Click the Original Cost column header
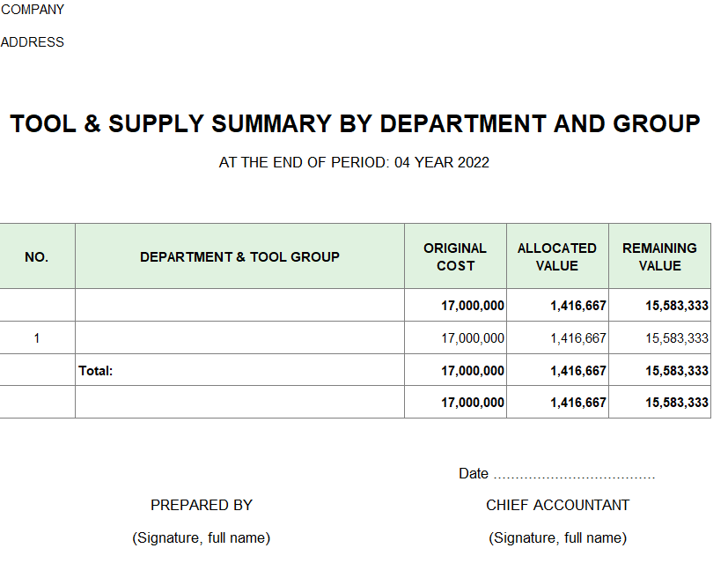Viewport: 728px width, 563px height. coord(455,257)
